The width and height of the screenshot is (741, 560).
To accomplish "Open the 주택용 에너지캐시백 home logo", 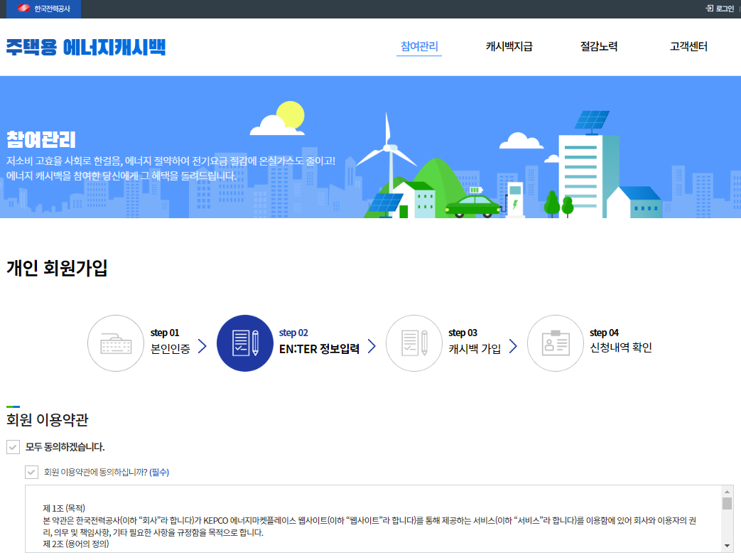I will 86,47.
